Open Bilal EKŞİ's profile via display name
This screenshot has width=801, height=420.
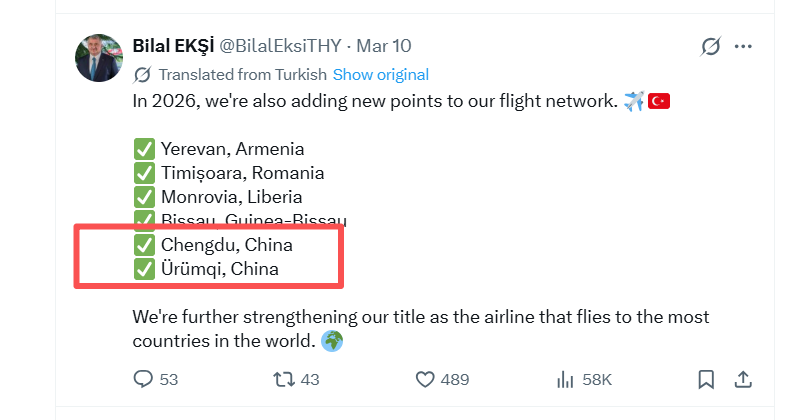(172, 46)
